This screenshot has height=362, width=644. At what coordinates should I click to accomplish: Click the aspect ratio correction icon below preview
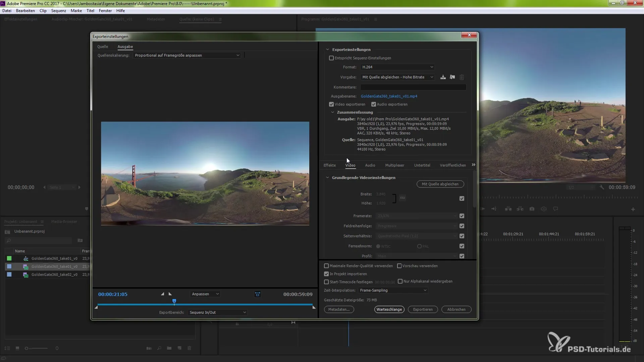click(x=258, y=294)
